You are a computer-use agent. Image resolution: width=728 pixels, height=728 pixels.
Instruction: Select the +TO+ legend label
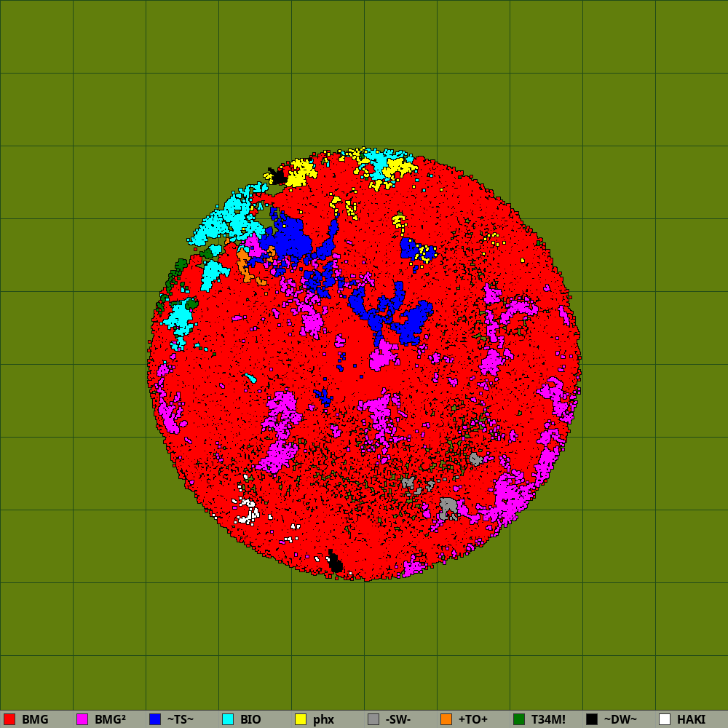473,720
